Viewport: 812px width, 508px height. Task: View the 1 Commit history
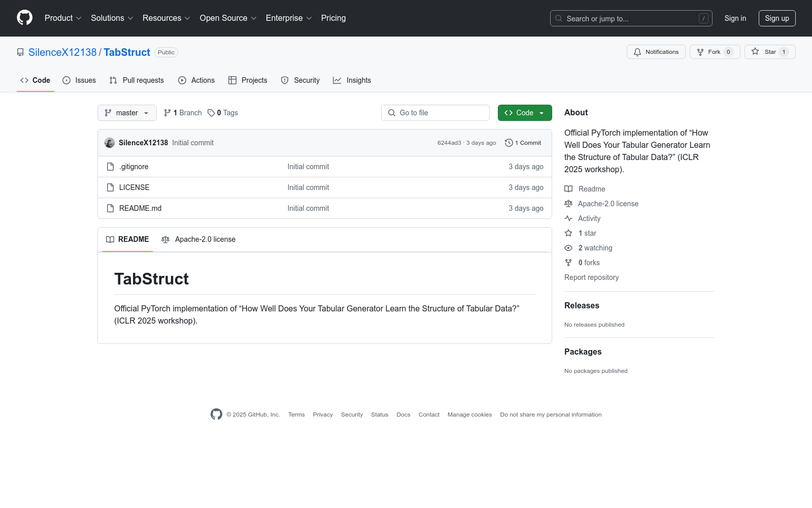pos(523,143)
